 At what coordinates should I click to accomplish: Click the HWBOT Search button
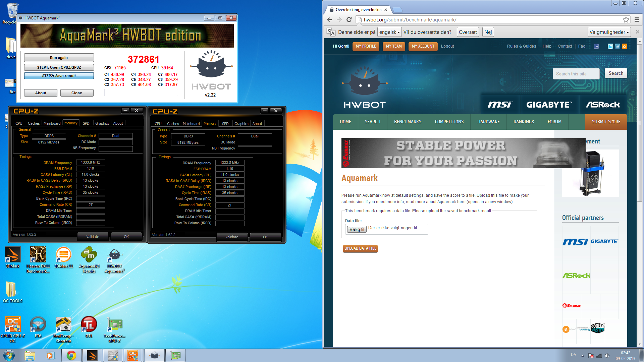pyautogui.click(x=616, y=73)
